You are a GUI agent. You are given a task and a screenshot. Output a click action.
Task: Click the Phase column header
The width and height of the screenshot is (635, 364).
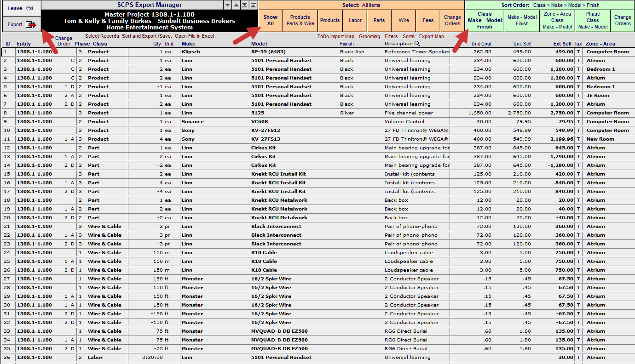(82, 44)
